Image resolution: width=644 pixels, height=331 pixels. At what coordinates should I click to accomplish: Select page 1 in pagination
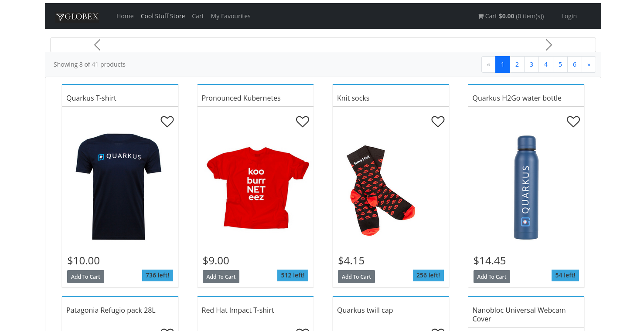(x=503, y=64)
